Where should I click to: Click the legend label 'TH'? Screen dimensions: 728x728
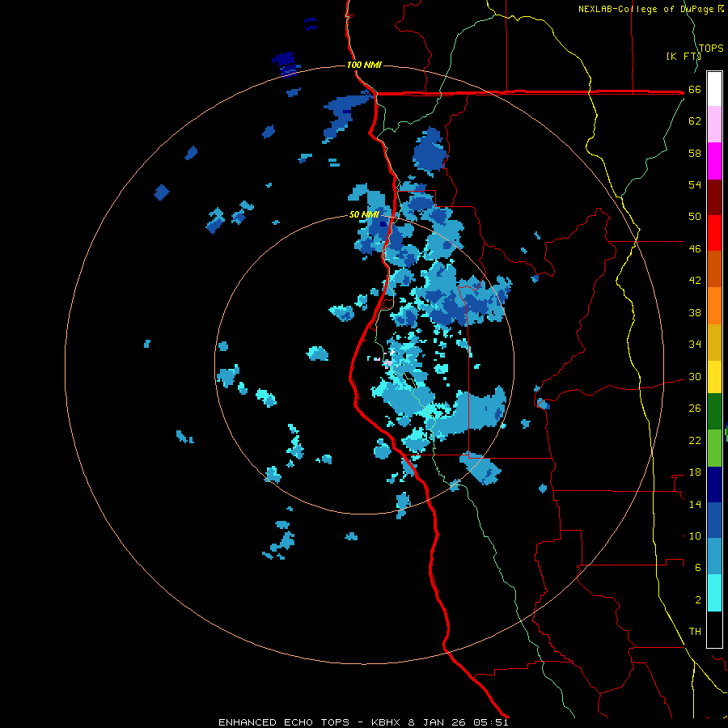click(695, 632)
